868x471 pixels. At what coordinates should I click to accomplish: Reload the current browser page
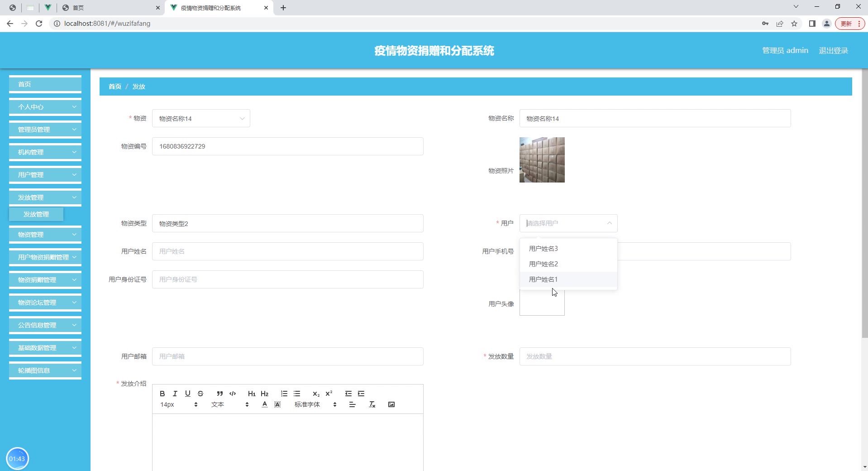coord(39,24)
